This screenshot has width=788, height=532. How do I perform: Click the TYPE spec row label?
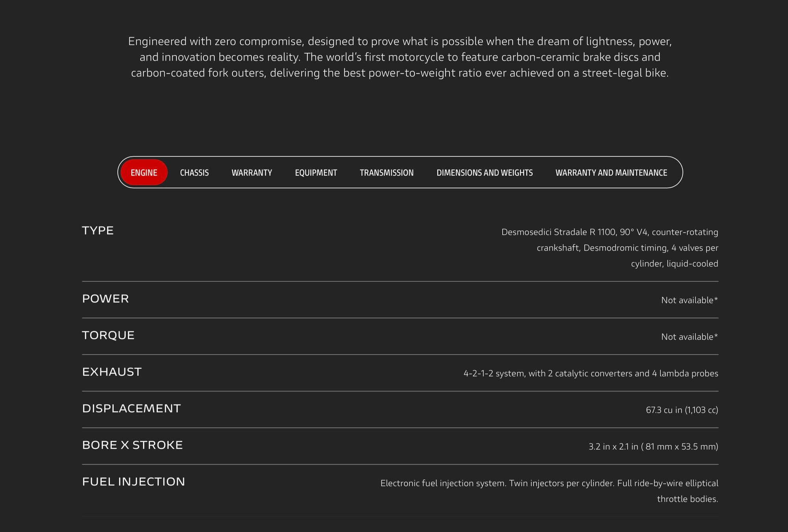[x=98, y=230]
